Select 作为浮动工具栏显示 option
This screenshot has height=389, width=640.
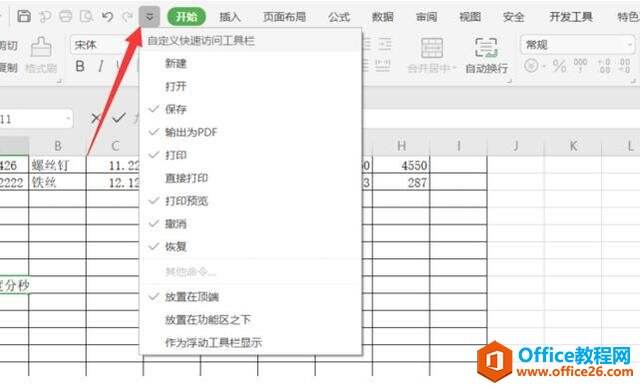(251, 342)
